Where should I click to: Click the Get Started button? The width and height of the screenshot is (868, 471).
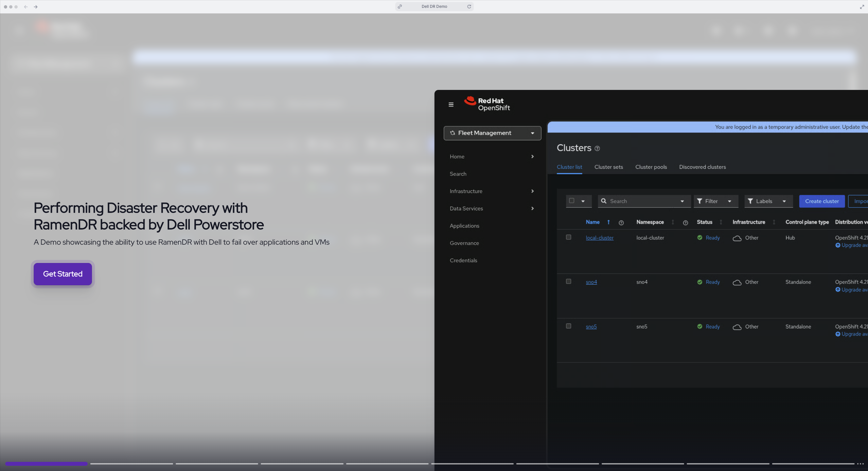coord(63,274)
